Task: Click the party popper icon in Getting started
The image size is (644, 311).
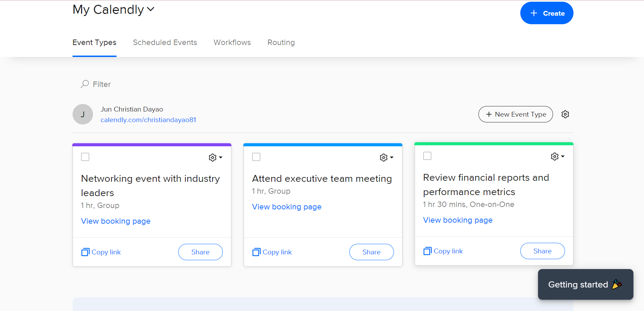Action: click(x=617, y=284)
